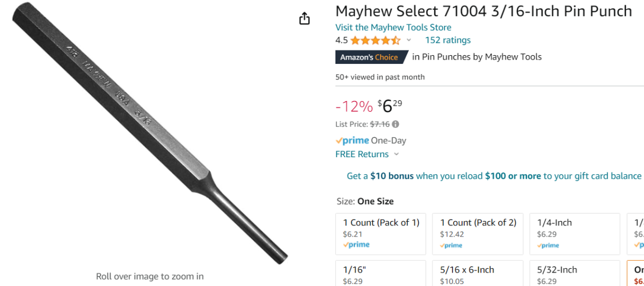
Task: Choose the 1/16" size option
Action: [x=380, y=273]
